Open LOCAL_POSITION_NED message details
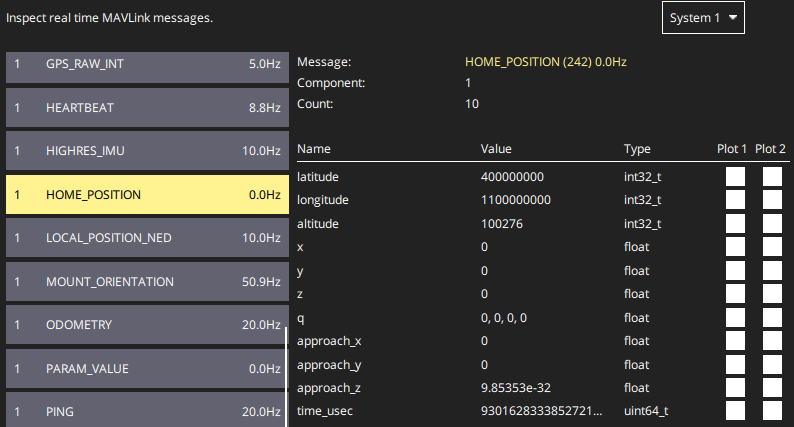 pyautogui.click(x=147, y=238)
